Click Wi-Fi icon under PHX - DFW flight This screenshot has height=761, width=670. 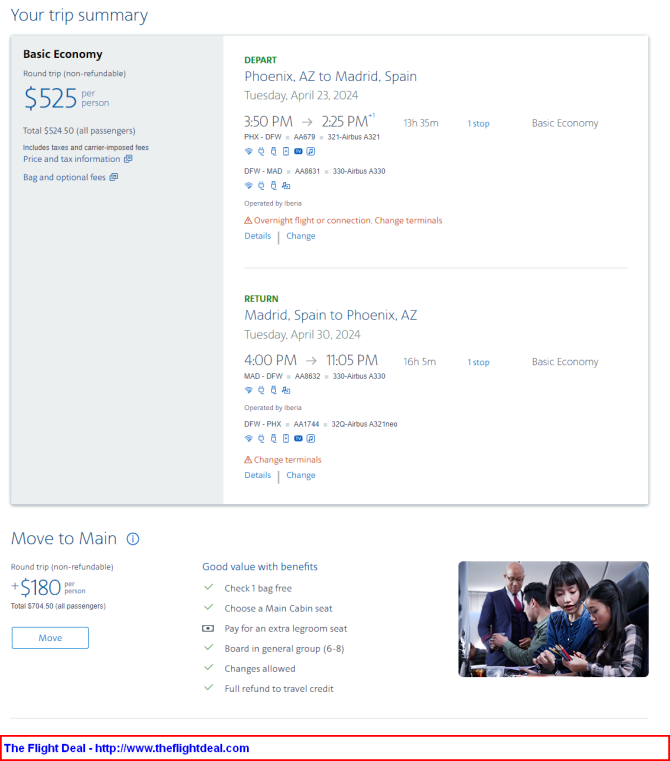pos(249,151)
